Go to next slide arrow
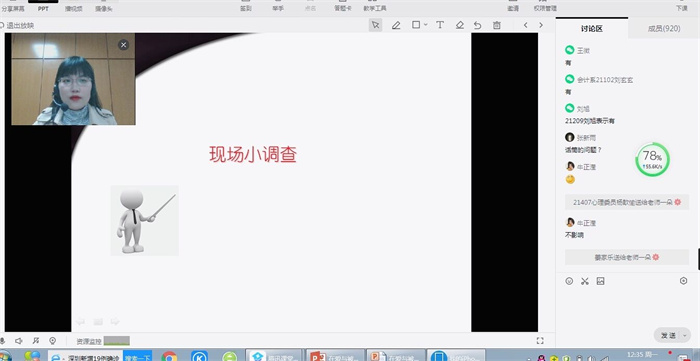This screenshot has width=700, height=361. click(541, 25)
